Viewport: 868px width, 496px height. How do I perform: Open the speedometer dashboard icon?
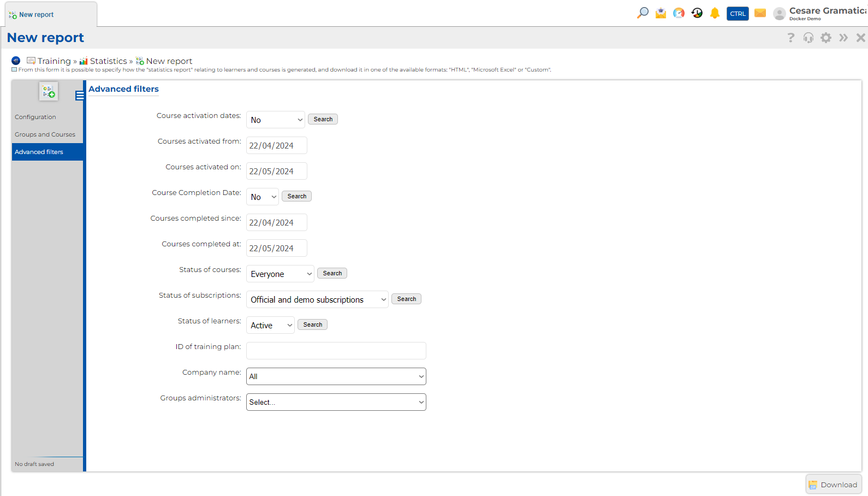679,13
